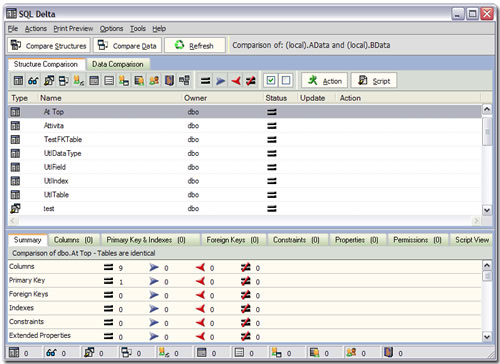Click the user-with-table toolbar icon
The width and height of the screenshot is (500, 364).
click(124, 81)
